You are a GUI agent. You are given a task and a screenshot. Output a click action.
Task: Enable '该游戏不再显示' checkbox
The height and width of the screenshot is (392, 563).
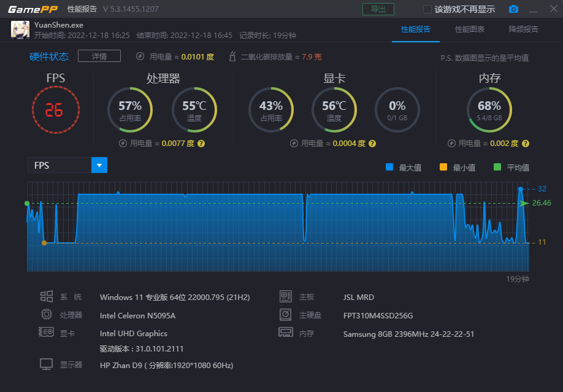[x=428, y=9]
